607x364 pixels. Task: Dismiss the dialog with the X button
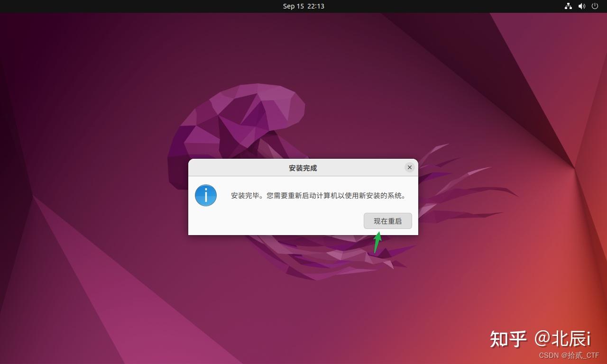(409, 167)
